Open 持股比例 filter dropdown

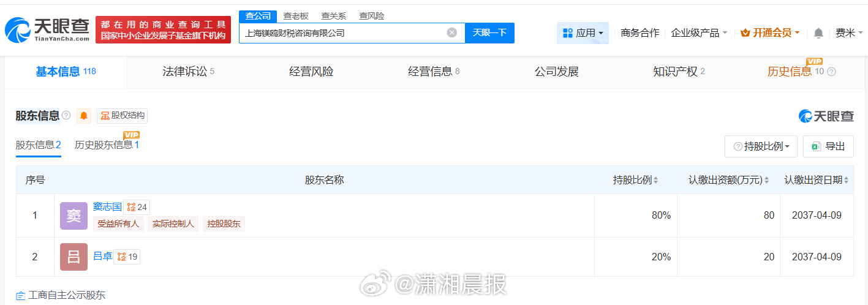761,146
